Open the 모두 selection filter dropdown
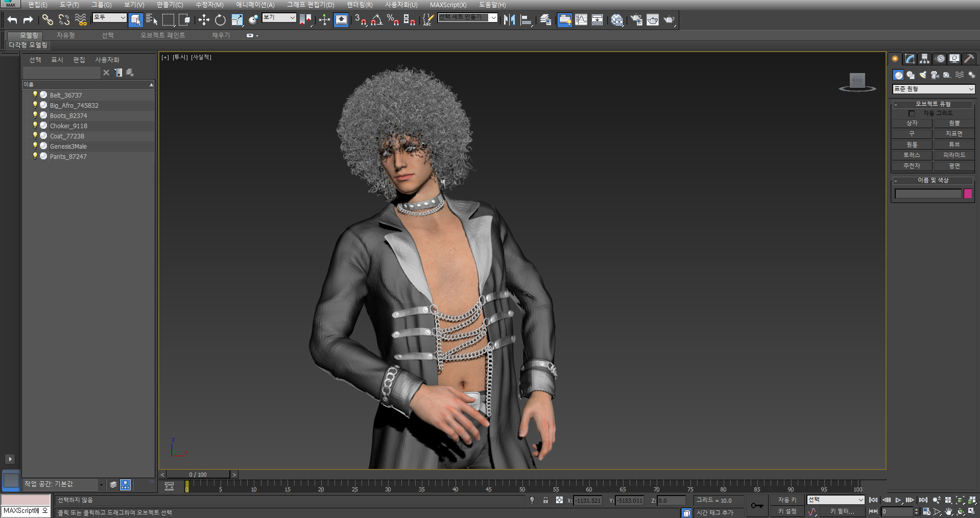 109,17
